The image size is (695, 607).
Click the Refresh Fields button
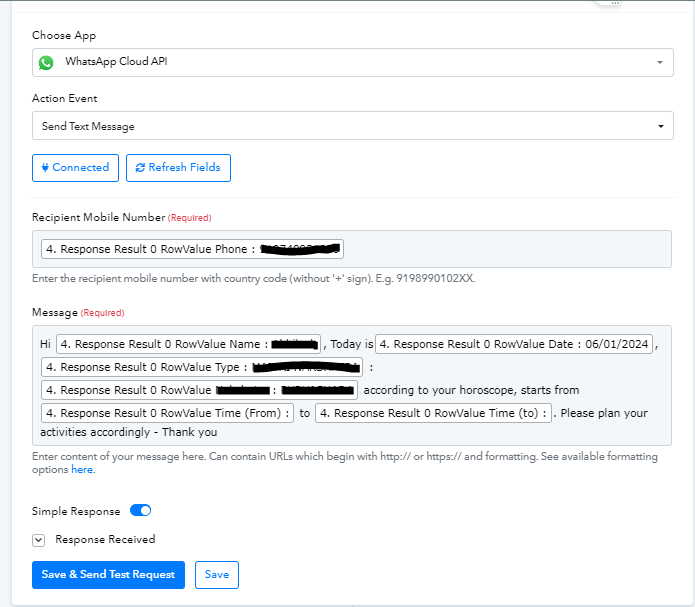pos(178,168)
